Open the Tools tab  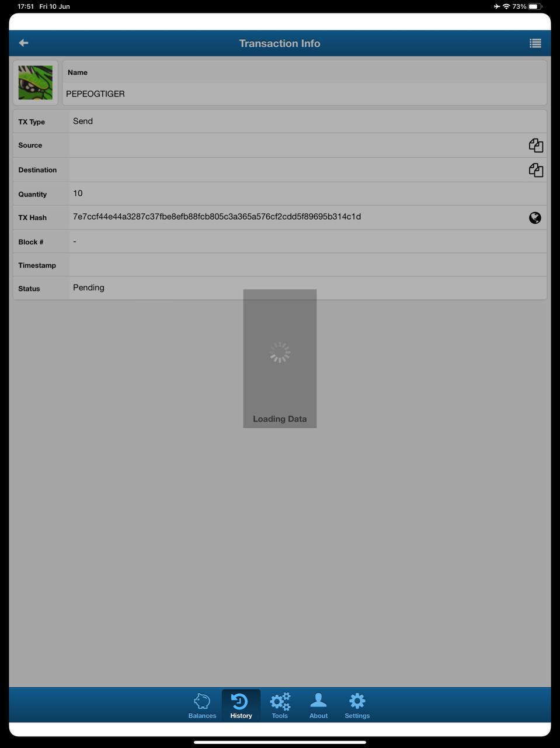pos(280,705)
